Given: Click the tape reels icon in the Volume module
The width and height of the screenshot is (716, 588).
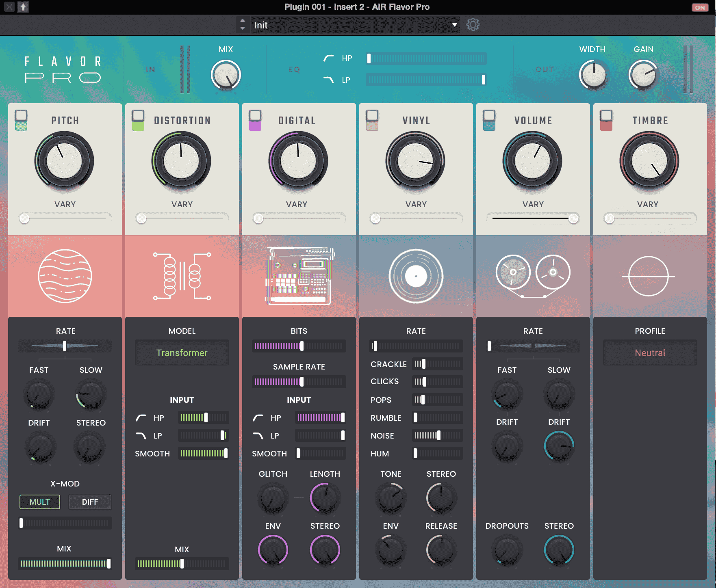Looking at the screenshot, I should click(x=533, y=275).
